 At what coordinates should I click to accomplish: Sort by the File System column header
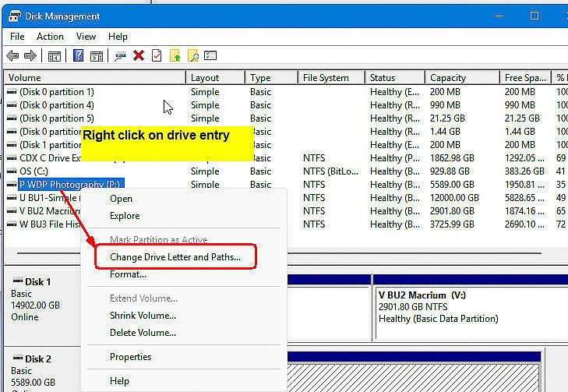click(x=331, y=77)
